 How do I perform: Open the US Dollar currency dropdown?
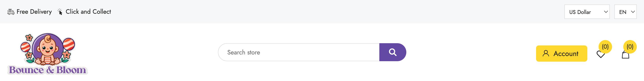click(587, 12)
